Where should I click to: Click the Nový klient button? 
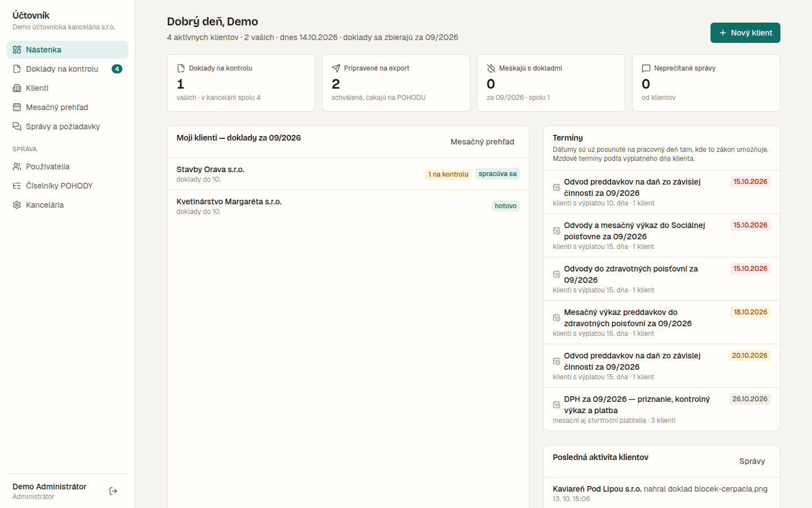click(745, 33)
